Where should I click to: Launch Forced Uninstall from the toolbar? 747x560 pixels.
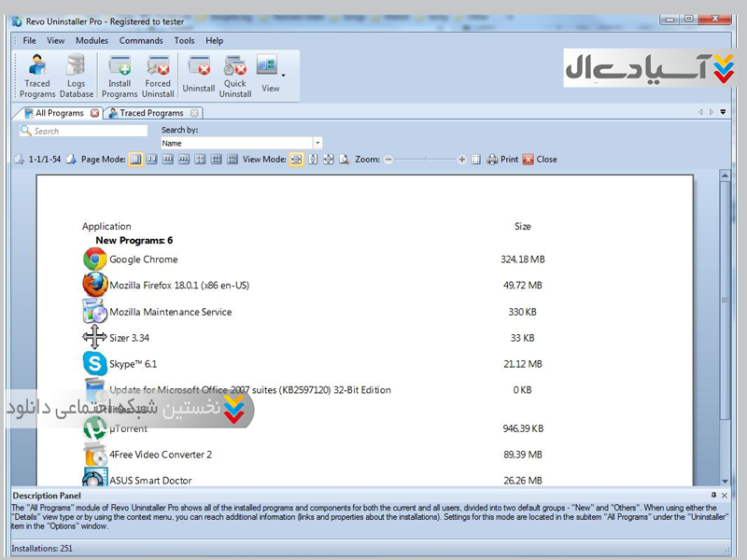pos(158,76)
